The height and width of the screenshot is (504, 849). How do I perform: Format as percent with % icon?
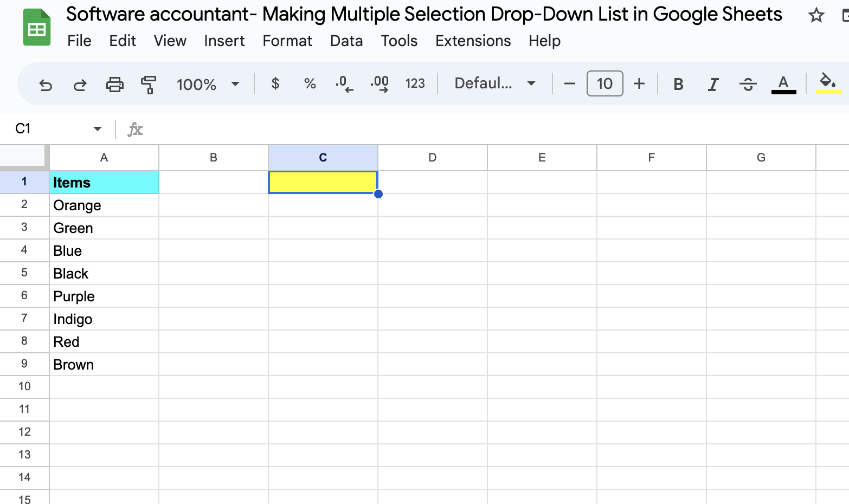coord(310,83)
